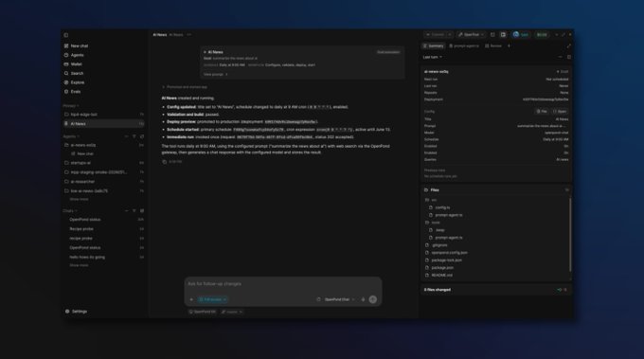Click the Ask for follow-up changes input
Viewport: 644px width, 359px height.
[x=282, y=284]
